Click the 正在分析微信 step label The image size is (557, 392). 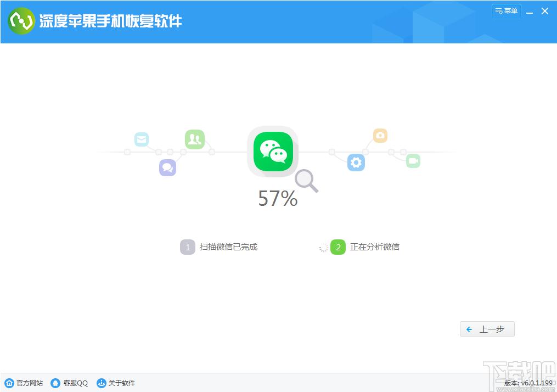pyautogui.click(x=375, y=247)
